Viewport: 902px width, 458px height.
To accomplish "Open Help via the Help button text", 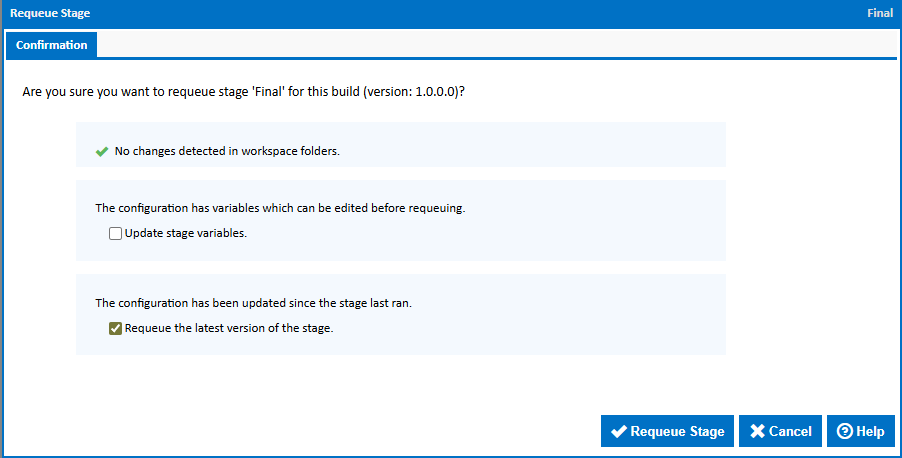I will pos(870,432).
